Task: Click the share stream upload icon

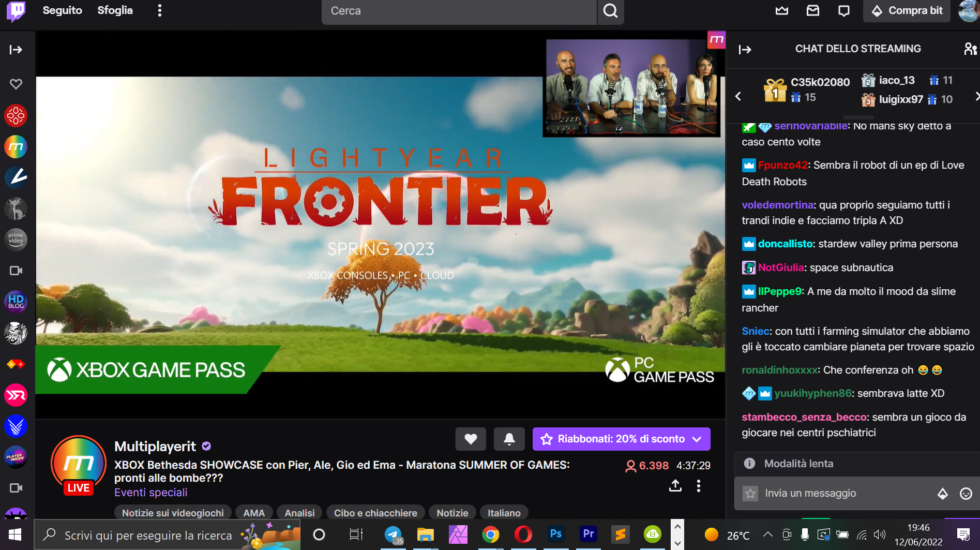Action: 675,486
